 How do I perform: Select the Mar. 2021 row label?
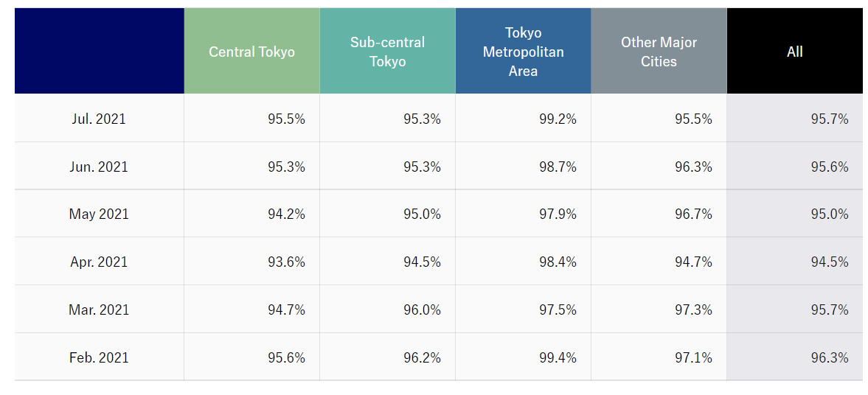[x=99, y=310]
